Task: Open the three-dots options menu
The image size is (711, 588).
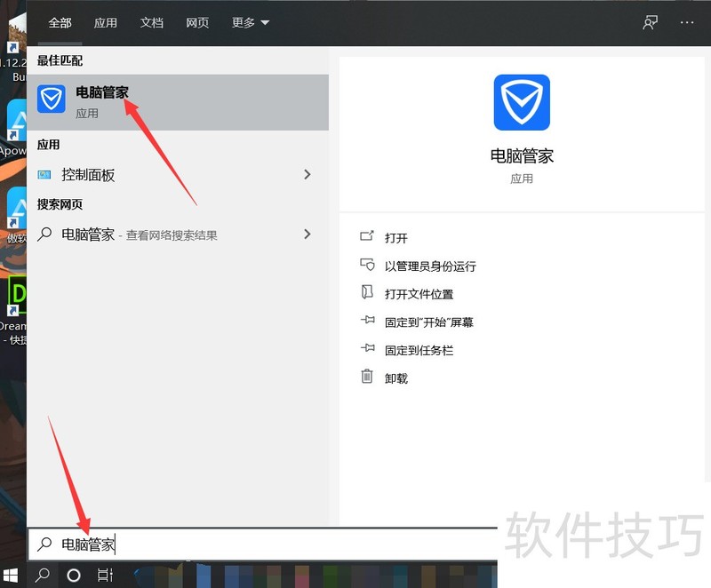Action: click(x=687, y=23)
